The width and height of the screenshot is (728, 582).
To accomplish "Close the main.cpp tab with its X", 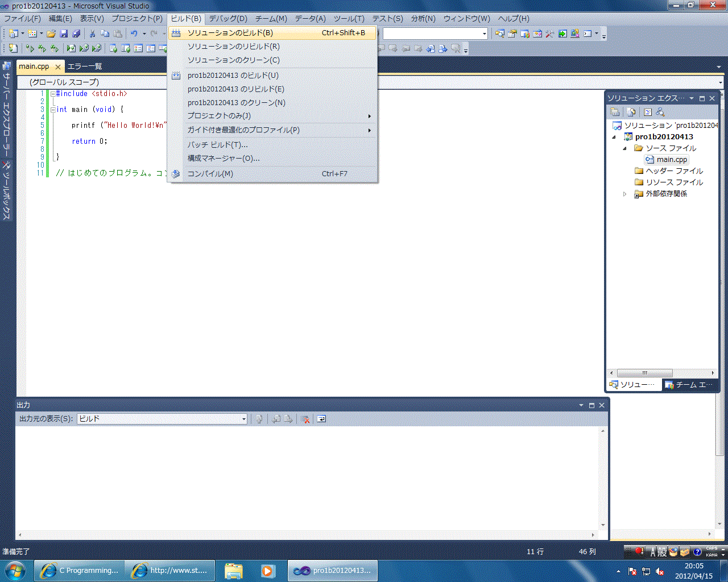I will click(x=57, y=67).
